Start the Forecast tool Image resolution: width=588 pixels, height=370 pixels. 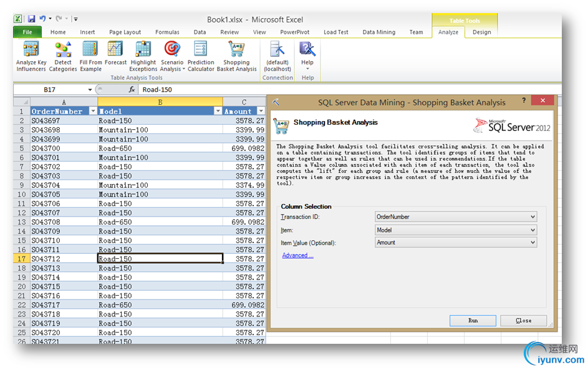115,53
